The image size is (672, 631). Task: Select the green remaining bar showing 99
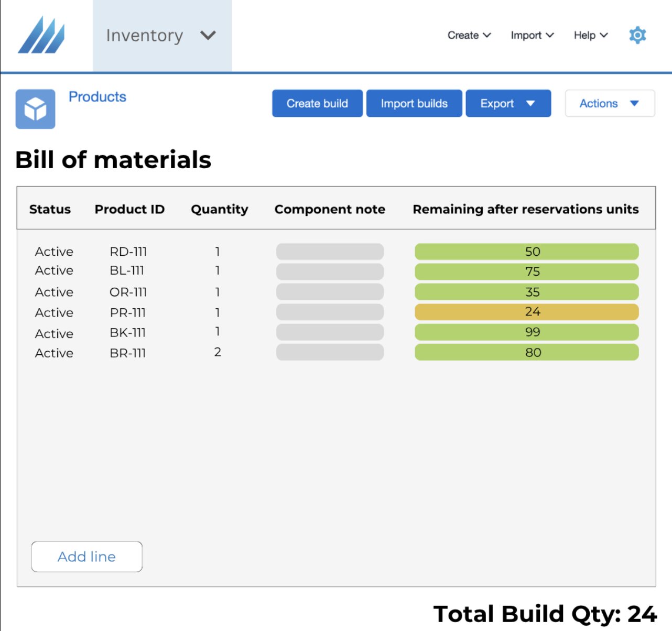[526, 332]
